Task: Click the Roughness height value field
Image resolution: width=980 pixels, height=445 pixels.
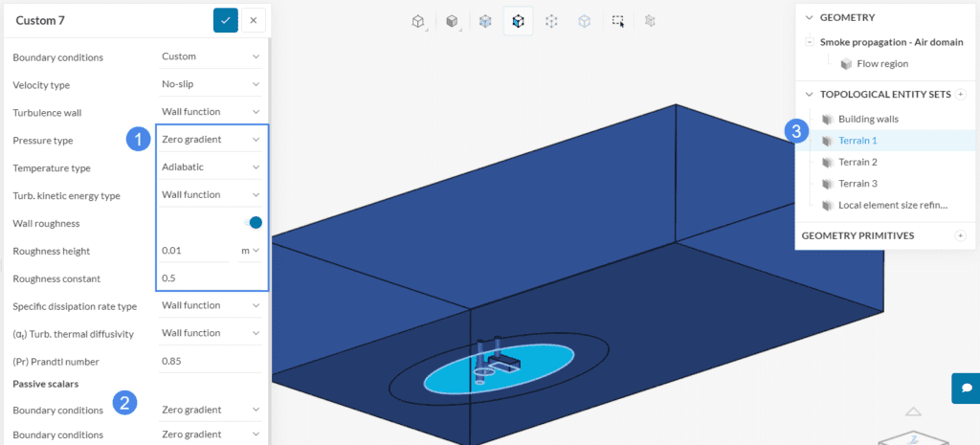Action: click(x=195, y=250)
